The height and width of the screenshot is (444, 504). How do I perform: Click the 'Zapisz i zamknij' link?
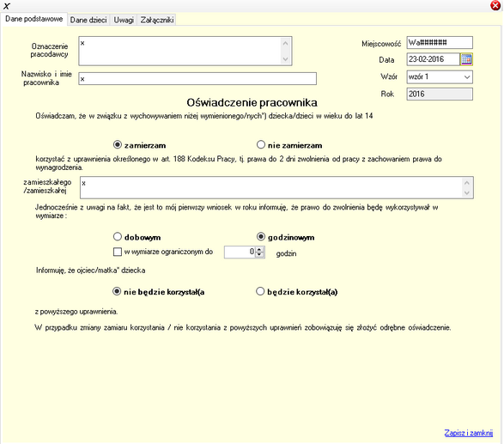pyautogui.click(x=468, y=433)
